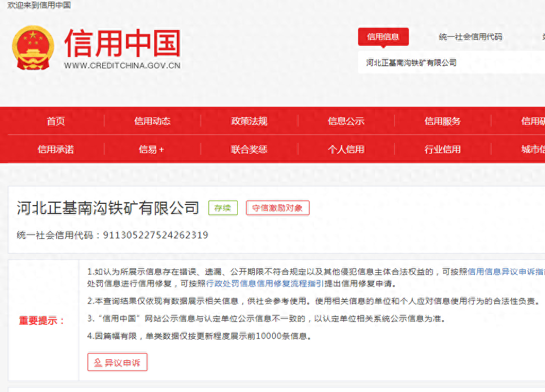Viewport: 545px width, 392px height.
Task: Open 信用承诺 navigation item
Action: (55, 149)
